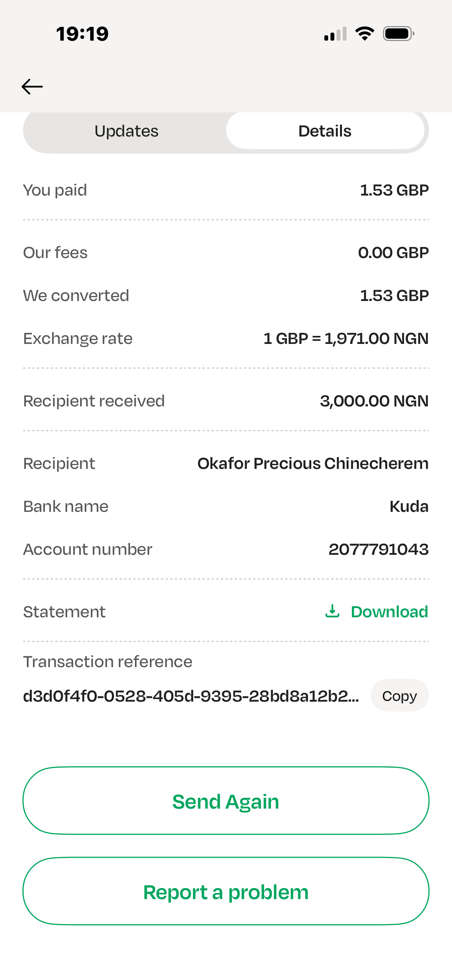452x980 pixels.
Task: Tap the Our fees 0.00 GBP value
Action: click(393, 253)
